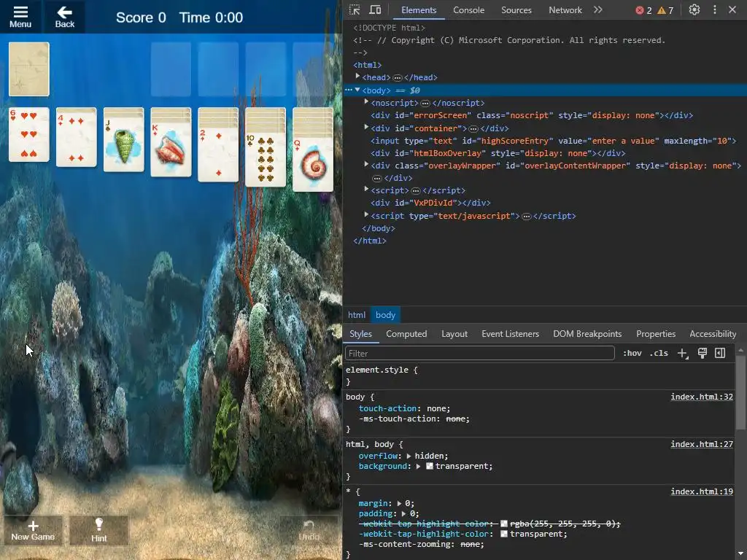Switch to the Elements tab
Viewport: 747px width, 560px height.
418,10
